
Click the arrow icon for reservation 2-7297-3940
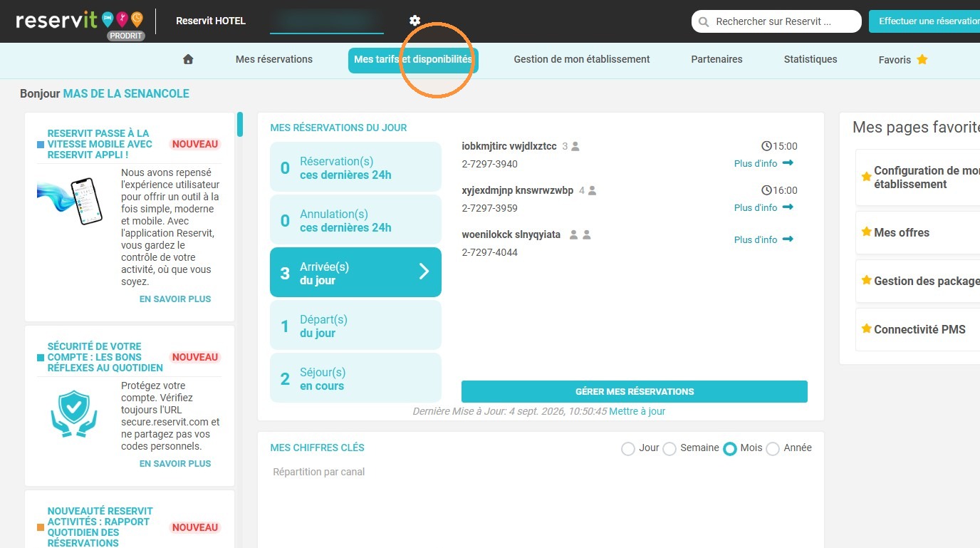(788, 163)
